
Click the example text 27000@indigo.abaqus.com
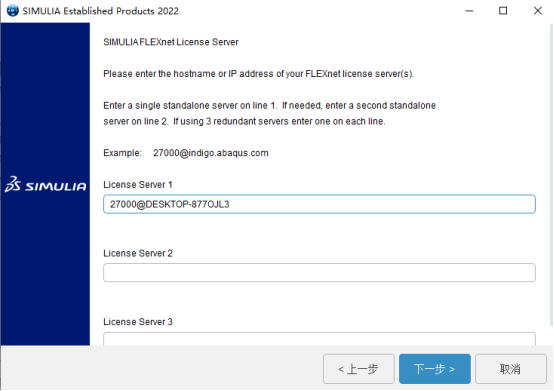click(x=211, y=153)
